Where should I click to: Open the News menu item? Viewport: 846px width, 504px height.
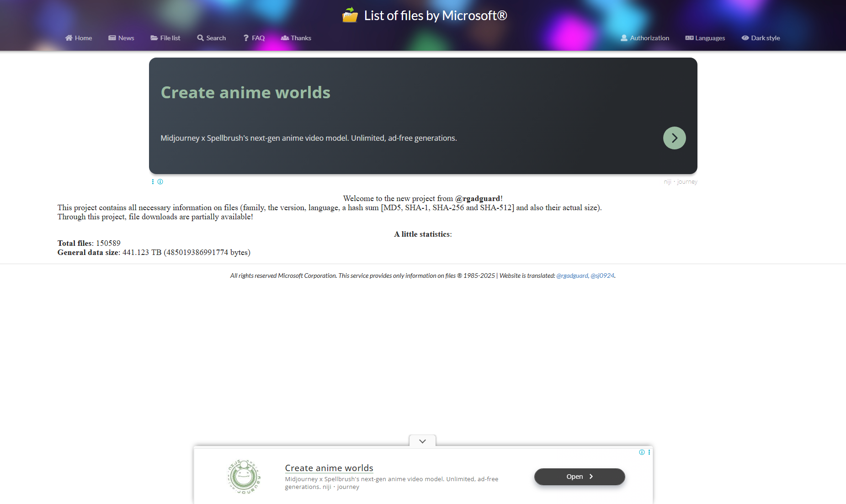[x=121, y=38]
